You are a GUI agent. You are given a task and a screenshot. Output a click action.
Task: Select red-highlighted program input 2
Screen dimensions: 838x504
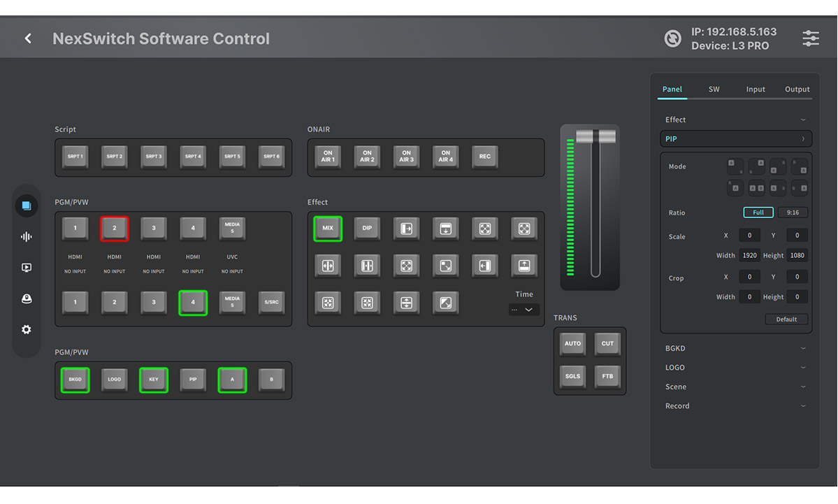click(x=115, y=228)
